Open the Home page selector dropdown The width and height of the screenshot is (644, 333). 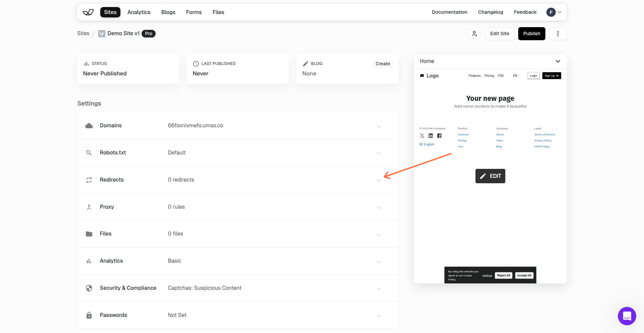(x=558, y=61)
